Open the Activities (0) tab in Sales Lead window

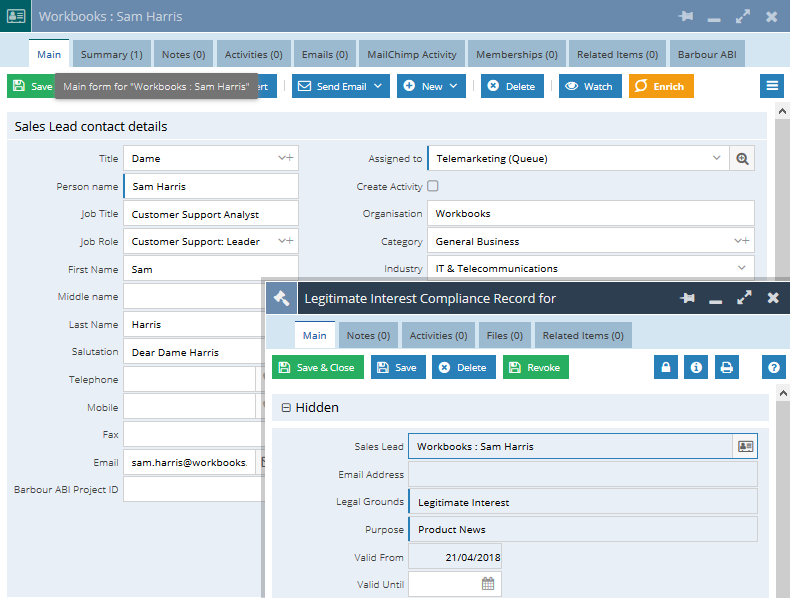click(x=253, y=54)
